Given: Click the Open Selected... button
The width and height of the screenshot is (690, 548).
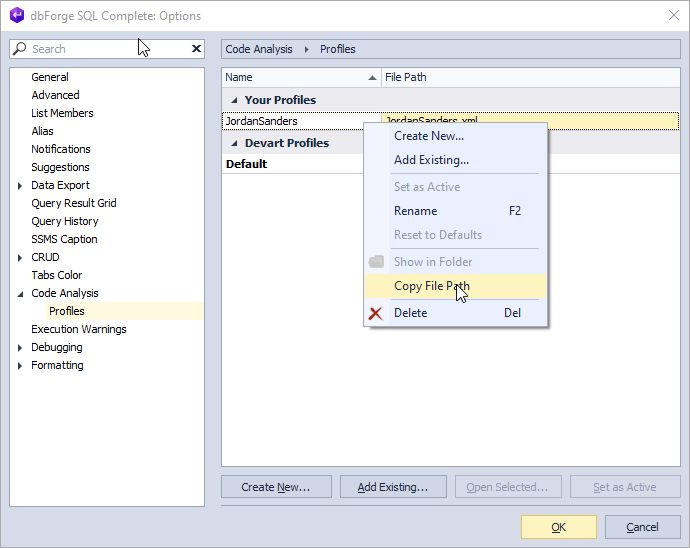Looking at the screenshot, I should click(x=508, y=487).
